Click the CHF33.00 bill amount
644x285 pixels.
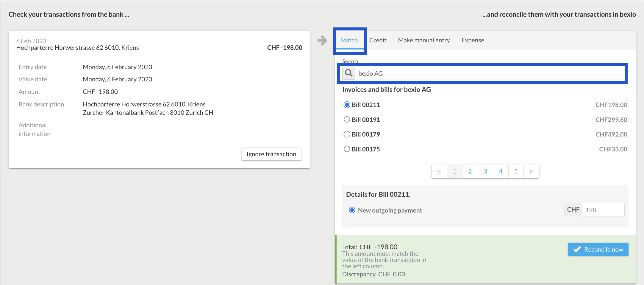[613, 149]
